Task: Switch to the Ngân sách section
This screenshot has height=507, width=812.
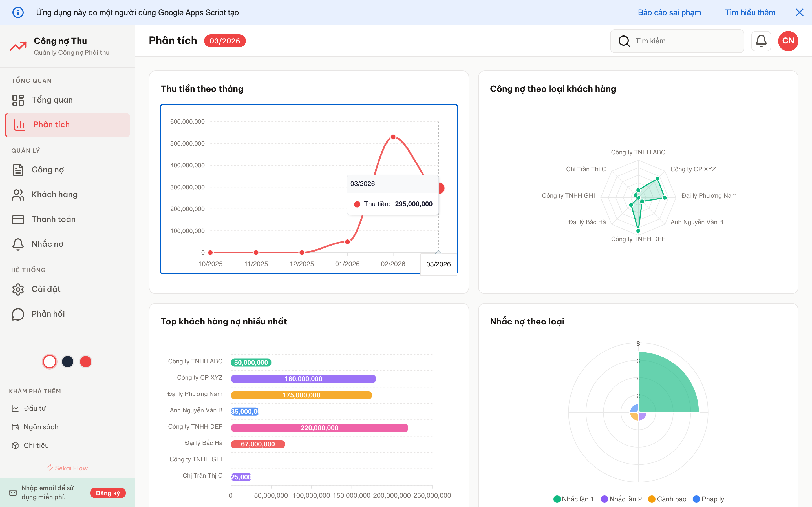Action: 16,426
